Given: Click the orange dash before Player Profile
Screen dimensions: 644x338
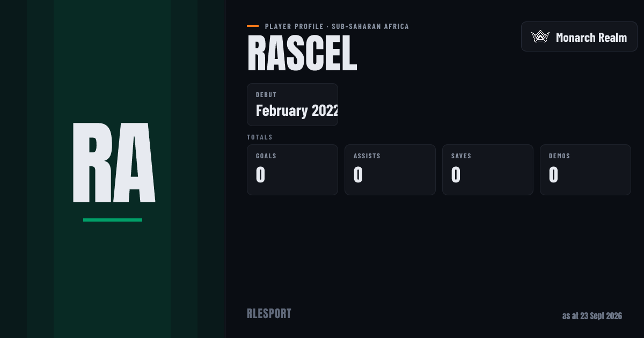Looking at the screenshot, I should [253, 26].
